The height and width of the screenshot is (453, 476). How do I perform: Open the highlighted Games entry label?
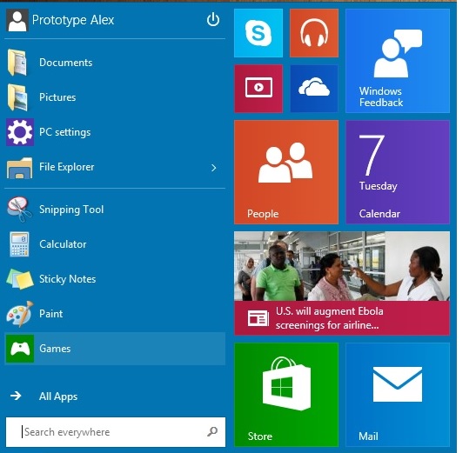point(55,349)
